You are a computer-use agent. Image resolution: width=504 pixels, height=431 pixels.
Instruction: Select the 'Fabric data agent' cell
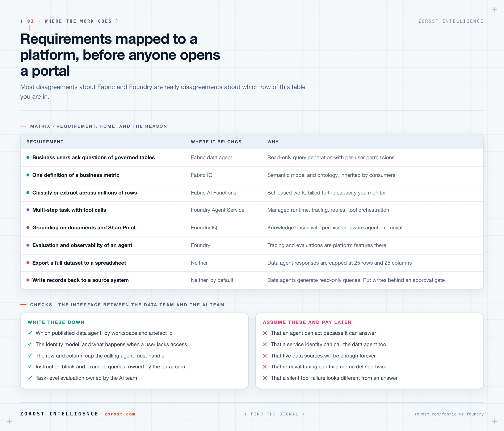211,157
